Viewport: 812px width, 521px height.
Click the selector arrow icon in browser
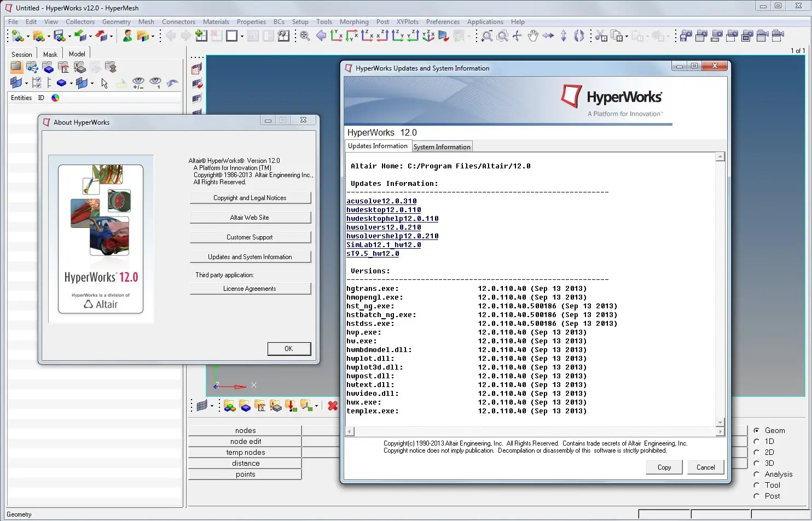click(105, 83)
